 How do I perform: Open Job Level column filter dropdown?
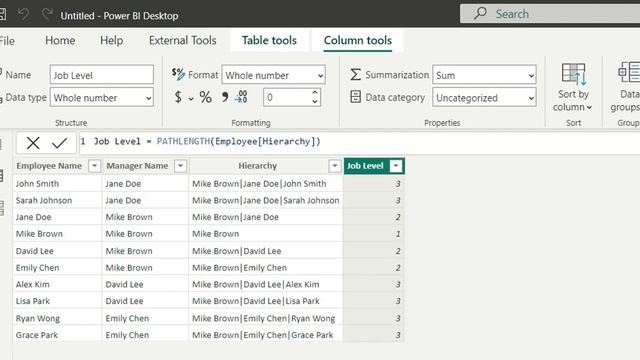[396, 166]
